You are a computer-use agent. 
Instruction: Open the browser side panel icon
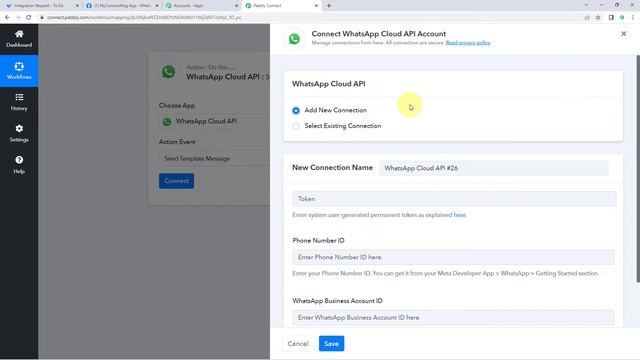(x=611, y=18)
